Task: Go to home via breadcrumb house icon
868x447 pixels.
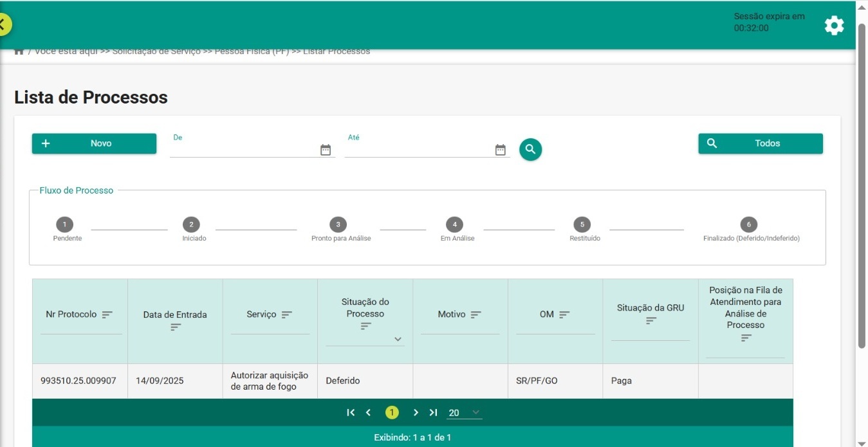Action: (x=19, y=51)
